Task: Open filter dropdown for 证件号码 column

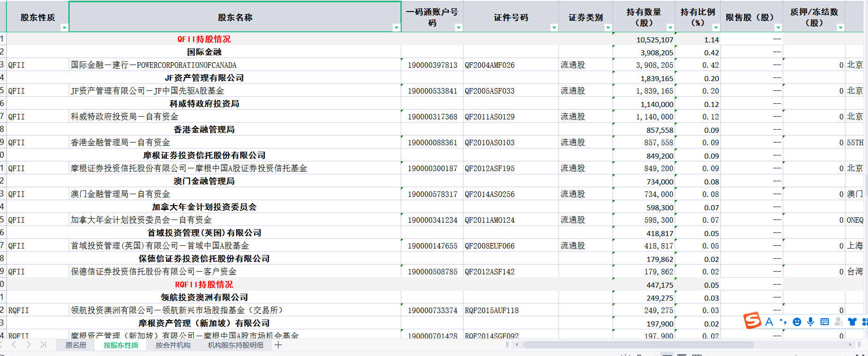Action: coord(554,28)
